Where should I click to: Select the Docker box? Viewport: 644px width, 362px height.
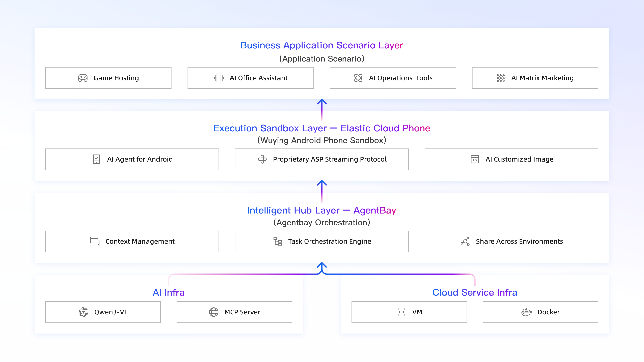(x=541, y=312)
